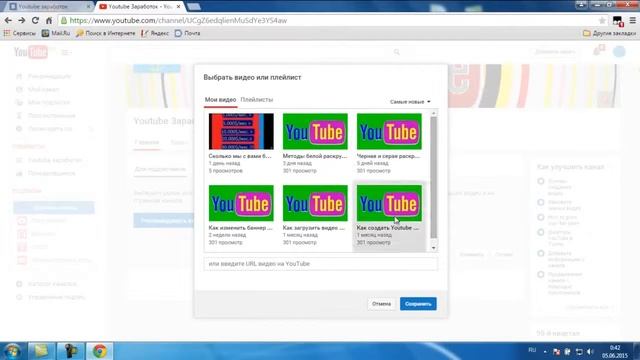The width and height of the screenshot is (640, 360).
Task: Click the Как изменить баннер title text
Action: coord(240,228)
